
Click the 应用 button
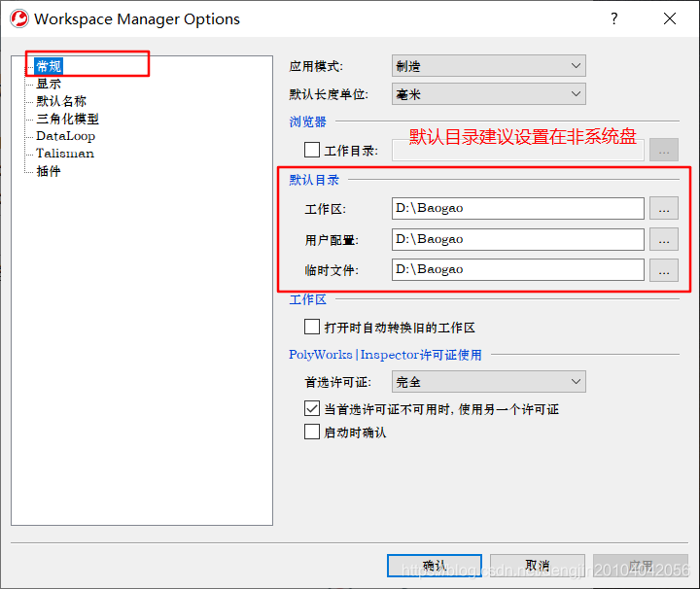click(641, 566)
